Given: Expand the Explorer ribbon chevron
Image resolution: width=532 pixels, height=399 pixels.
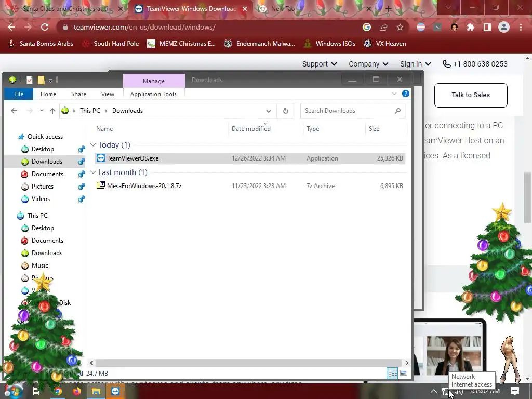Looking at the screenshot, I should (394, 94).
